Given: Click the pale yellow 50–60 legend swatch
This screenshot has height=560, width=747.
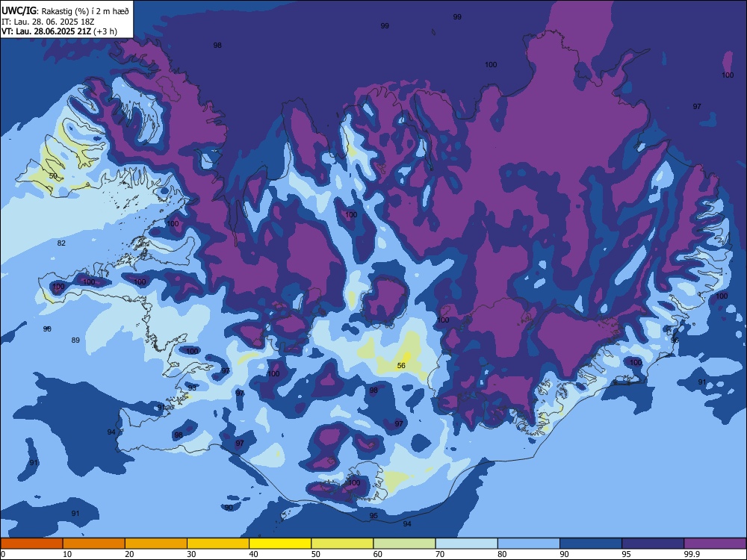Looking at the screenshot, I should [342, 544].
